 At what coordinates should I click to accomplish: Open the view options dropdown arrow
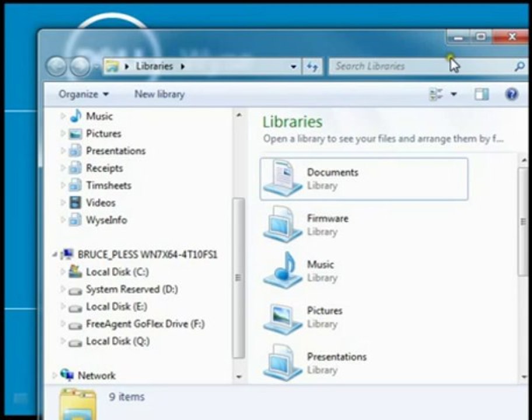(454, 94)
